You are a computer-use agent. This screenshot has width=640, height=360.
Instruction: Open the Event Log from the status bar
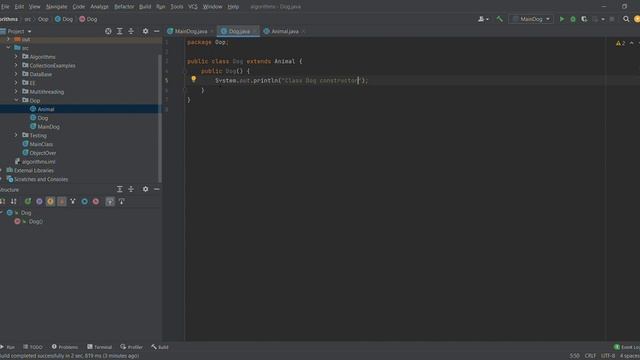(627, 347)
